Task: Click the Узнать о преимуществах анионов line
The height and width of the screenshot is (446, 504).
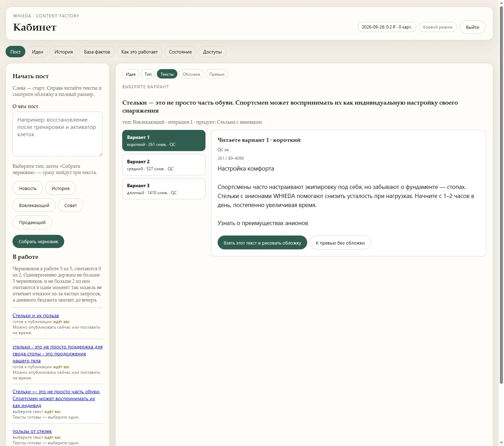Action: point(263,223)
